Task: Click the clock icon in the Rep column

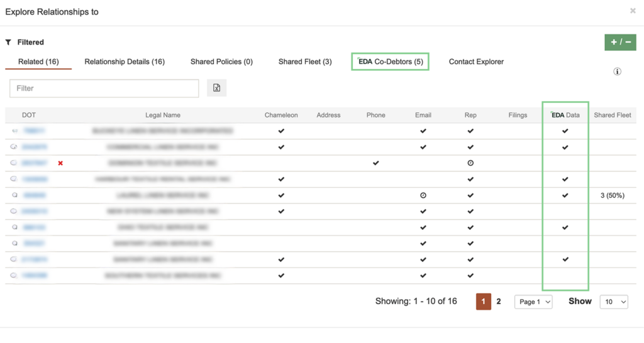Action: coord(470,163)
